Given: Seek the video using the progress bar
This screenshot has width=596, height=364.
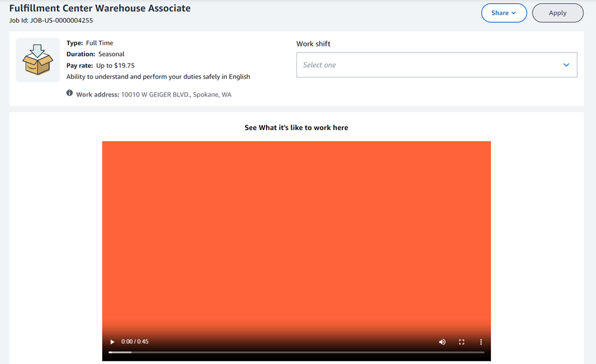Looking at the screenshot, I should click(x=296, y=352).
